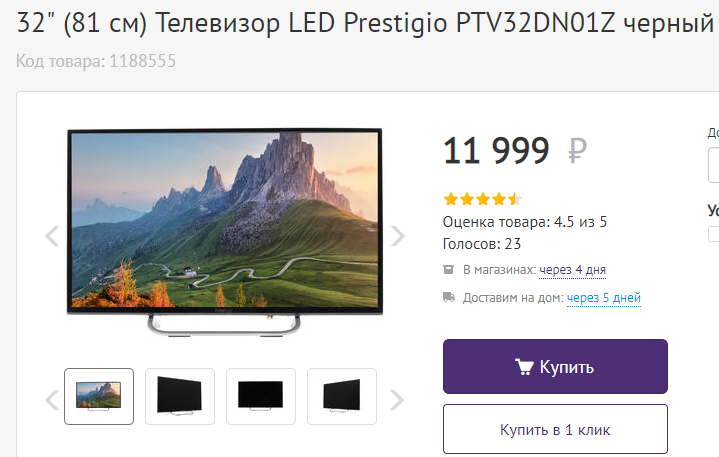Click the main TV product image
Image resolution: width=719 pixels, height=457 pixels.
click(225, 232)
